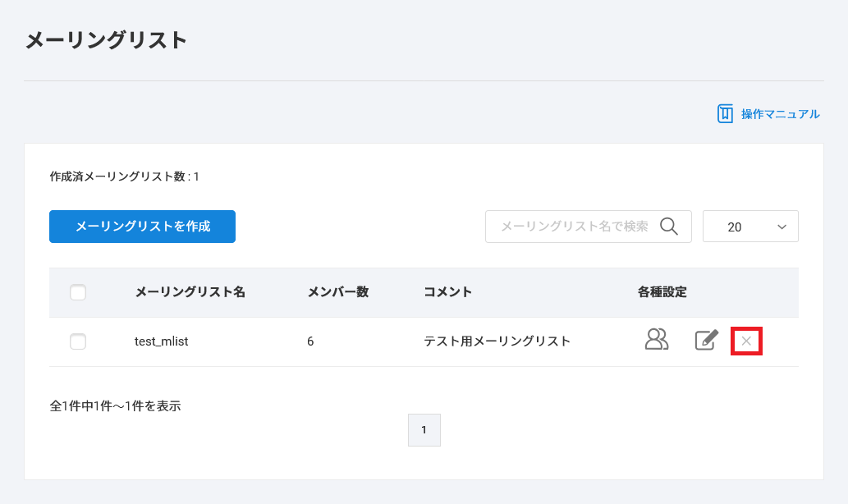Focus the メーリングリスト名で検索 search field
848x504 pixels.
[x=573, y=227]
